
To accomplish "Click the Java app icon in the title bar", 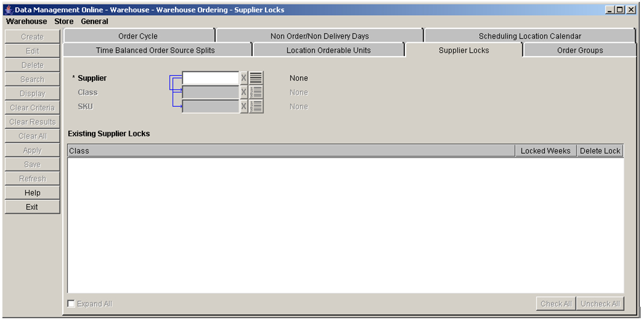I will pyautogui.click(x=8, y=10).
